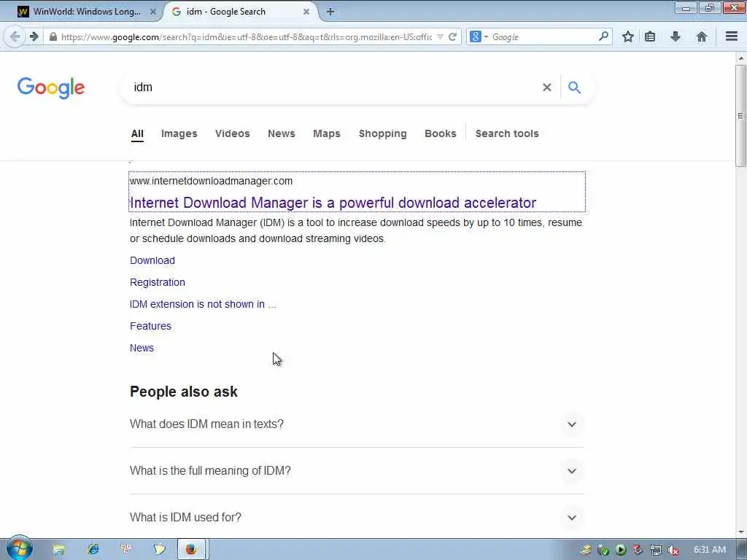Go forward with the forward arrow button

coord(34,36)
